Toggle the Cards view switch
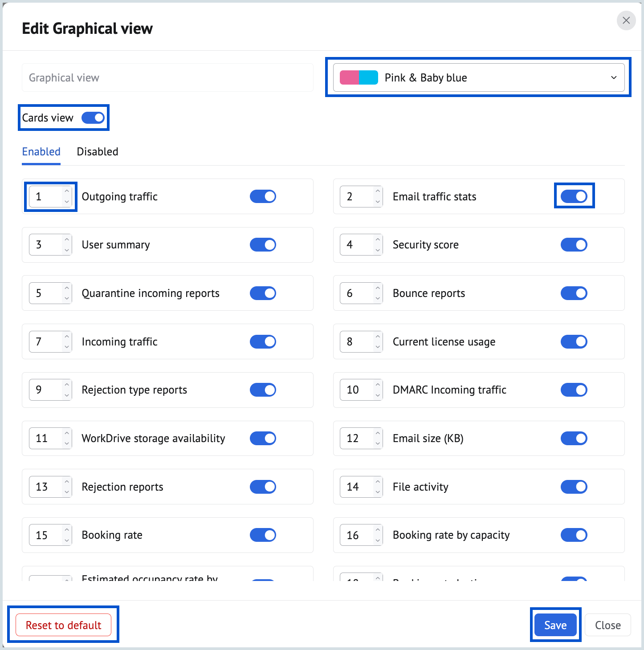 pos(93,118)
